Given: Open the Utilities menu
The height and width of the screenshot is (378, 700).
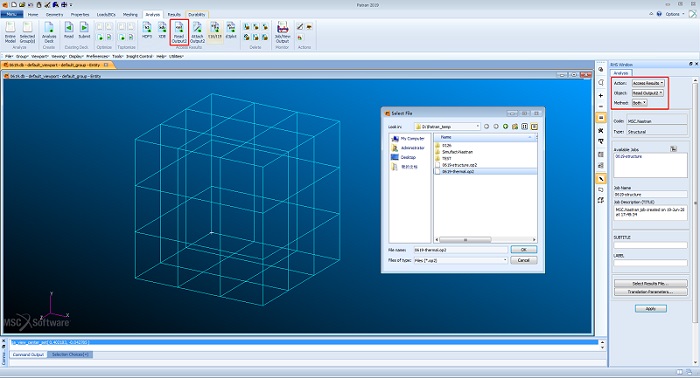Looking at the screenshot, I should coord(176,57).
